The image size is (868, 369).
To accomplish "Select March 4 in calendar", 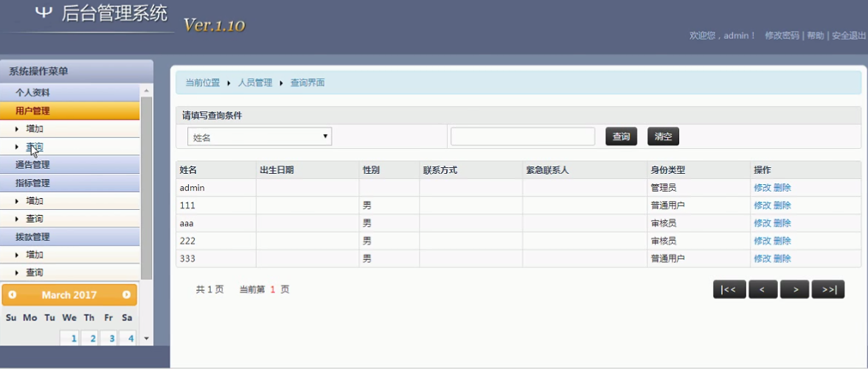I will [128, 337].
